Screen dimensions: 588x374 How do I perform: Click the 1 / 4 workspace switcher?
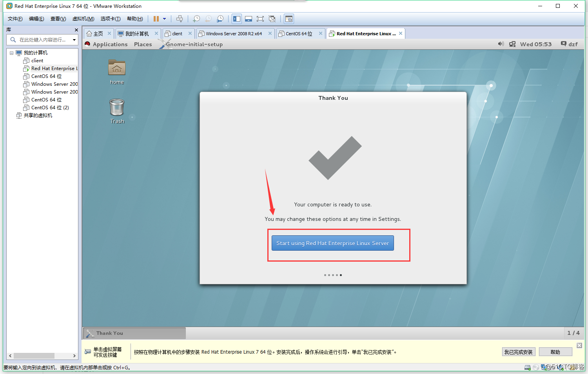point(573,333)
